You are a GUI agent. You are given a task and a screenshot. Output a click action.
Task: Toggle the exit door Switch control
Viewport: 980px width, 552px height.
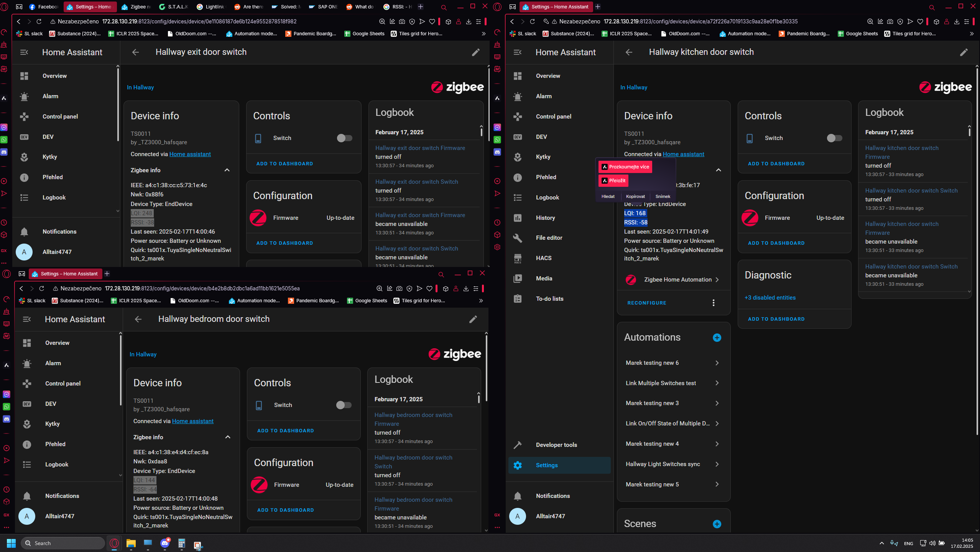[x=344, y=138]
